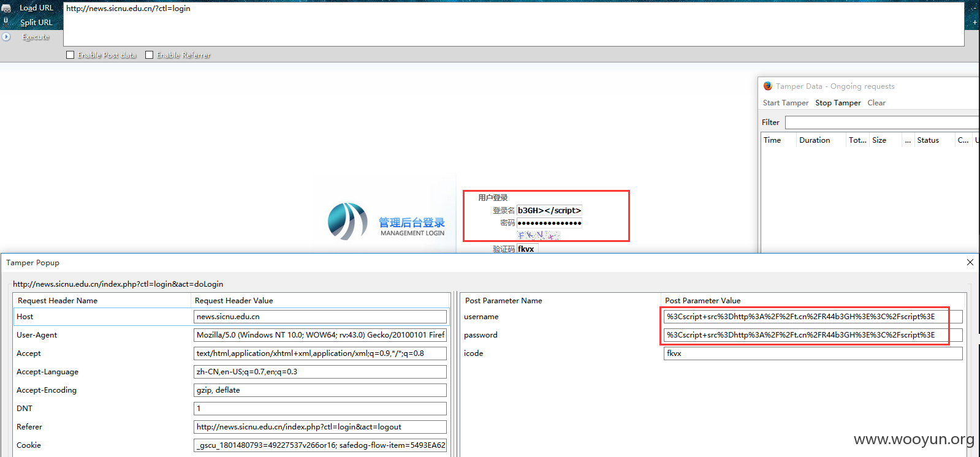Click the password field on login page
Viewport: 980px width, 457px height.
tap(549, 222)
